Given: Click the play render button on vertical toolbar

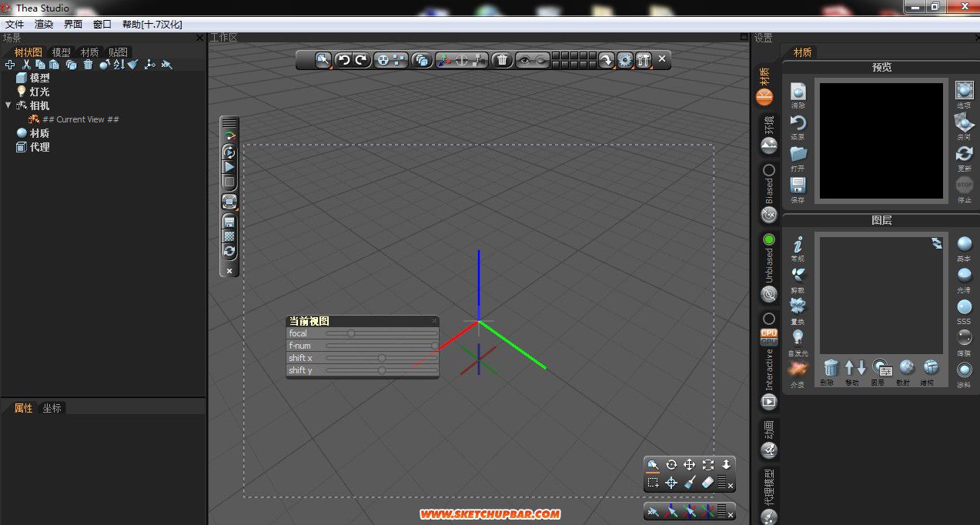Looking at the screenshot, I should pos(229,166).
